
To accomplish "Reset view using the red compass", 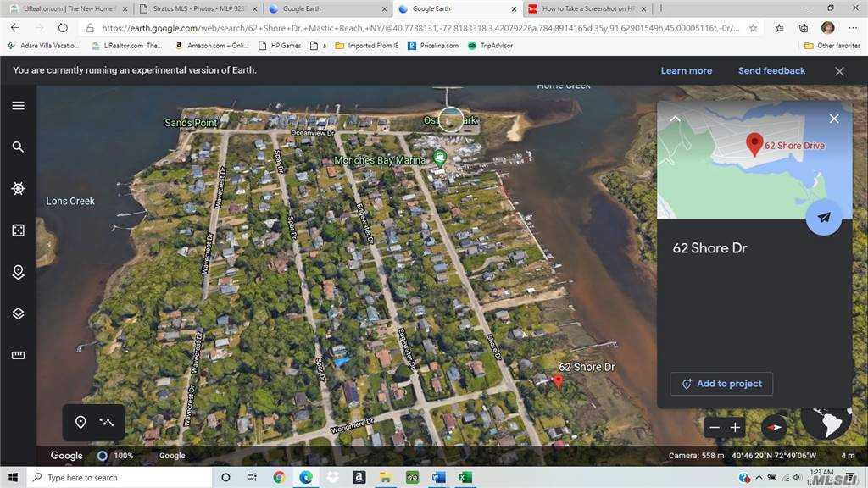I will [x=773, y=427].
